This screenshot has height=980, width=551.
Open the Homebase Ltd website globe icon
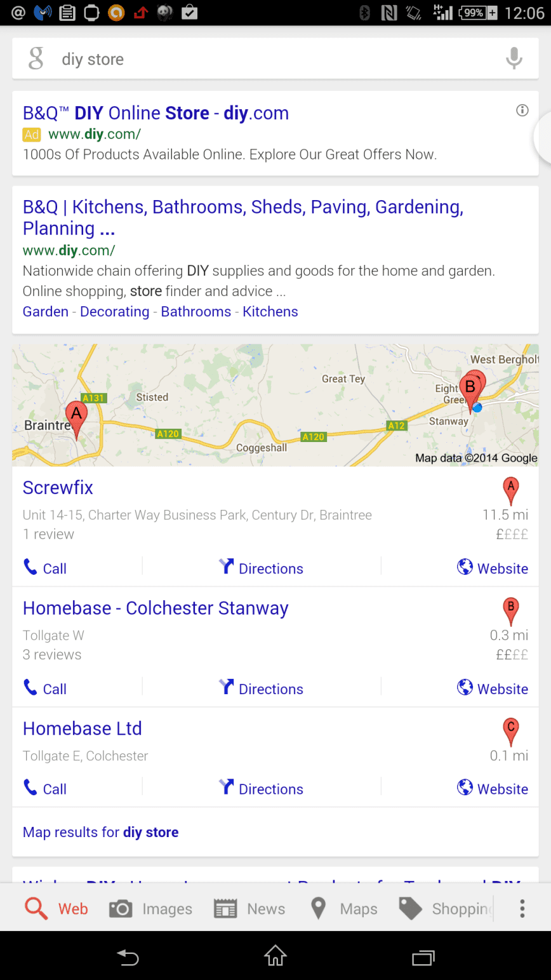pos(465,788)
